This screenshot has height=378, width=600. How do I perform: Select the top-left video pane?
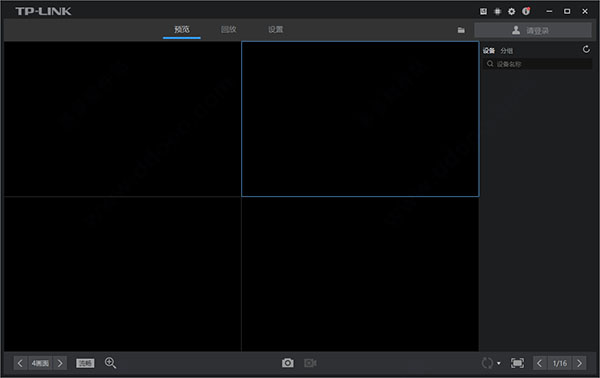122,119
